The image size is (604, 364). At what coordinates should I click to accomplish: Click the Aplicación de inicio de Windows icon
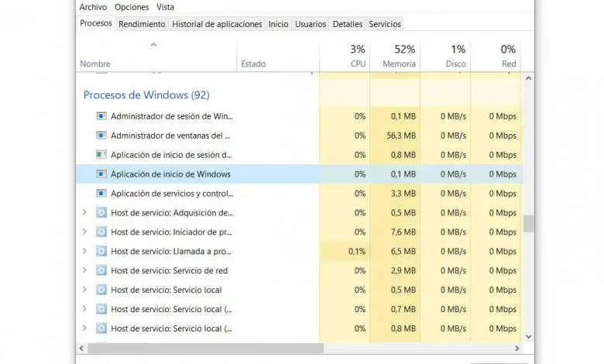coord(101,174)
